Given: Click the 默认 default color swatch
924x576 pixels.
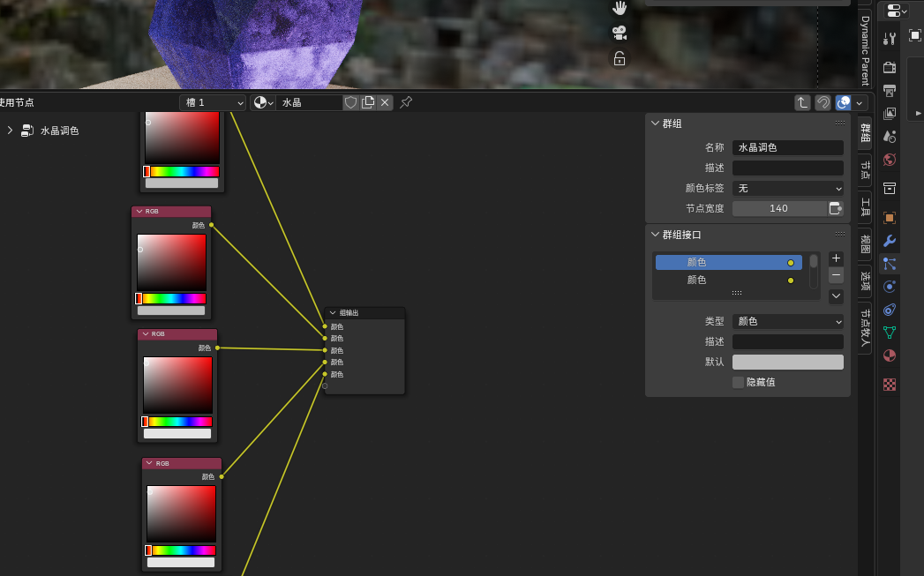Looking at the screenshot, I should 788,362.
